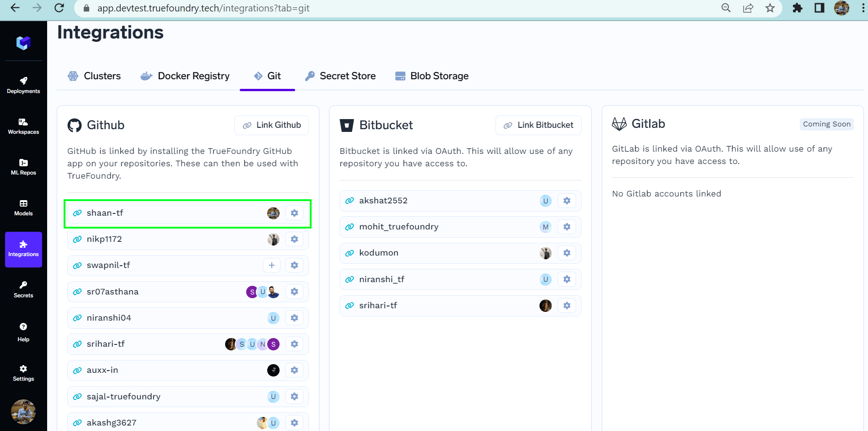The height and width of the screenshot is (431, 868).
Task: Open settings gear for niranshi04
Action: click(294, 318)
